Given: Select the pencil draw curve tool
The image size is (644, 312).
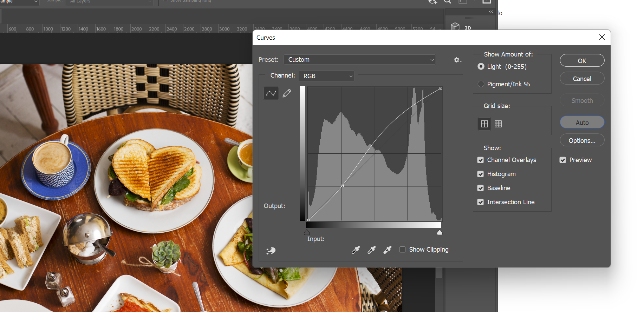Looking at the screenshot, I should tap(287, 93).
